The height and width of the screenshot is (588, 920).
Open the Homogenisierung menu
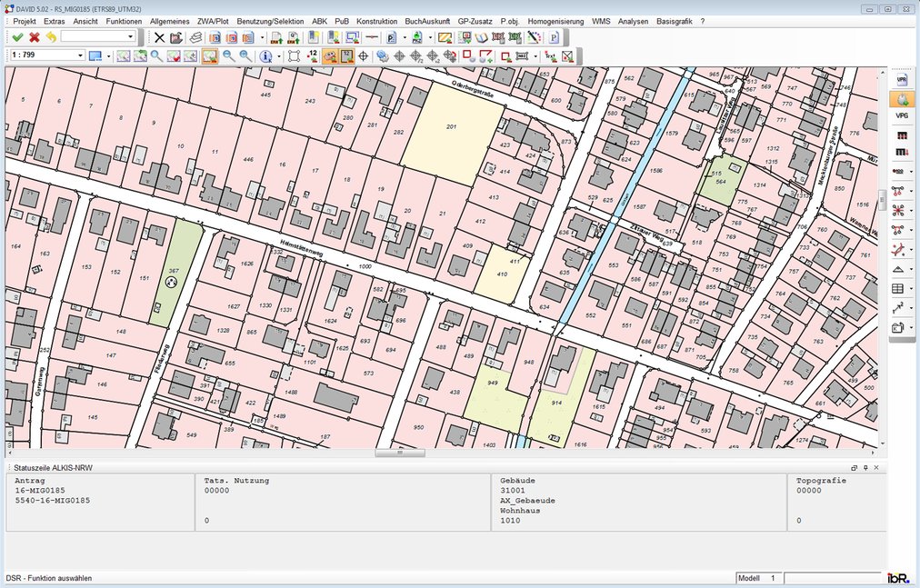[x=555, y=20]
